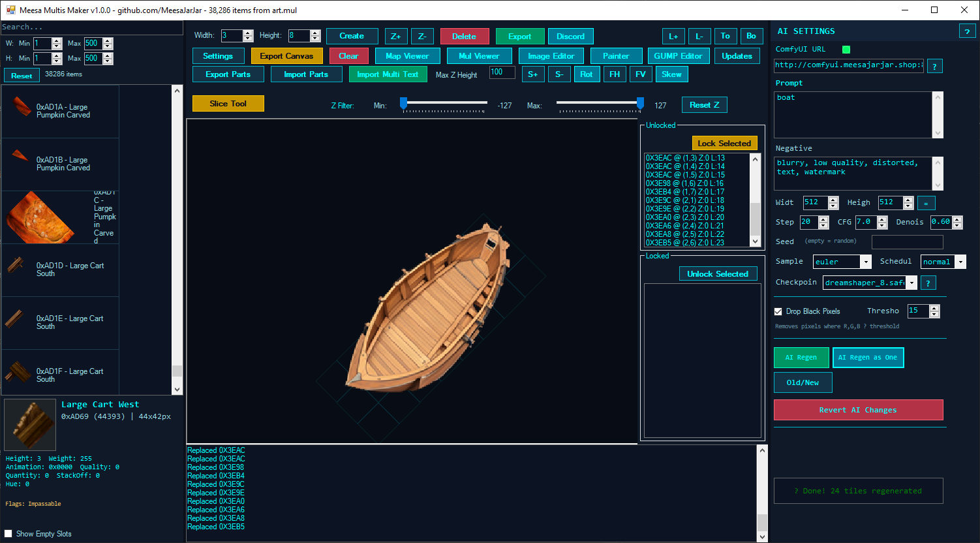Click the S+ toolbar button
Viewport: 980px width, 543px height.
[x=533, y=74]
